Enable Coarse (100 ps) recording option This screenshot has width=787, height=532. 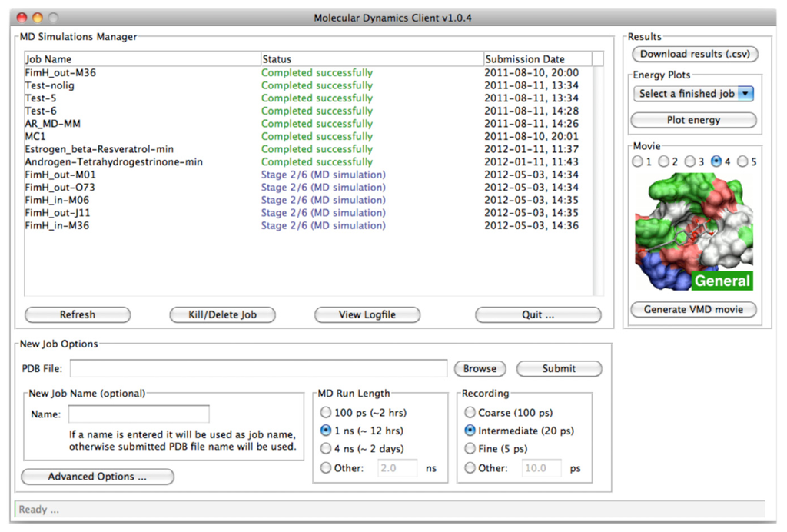(x=470, y=413)
